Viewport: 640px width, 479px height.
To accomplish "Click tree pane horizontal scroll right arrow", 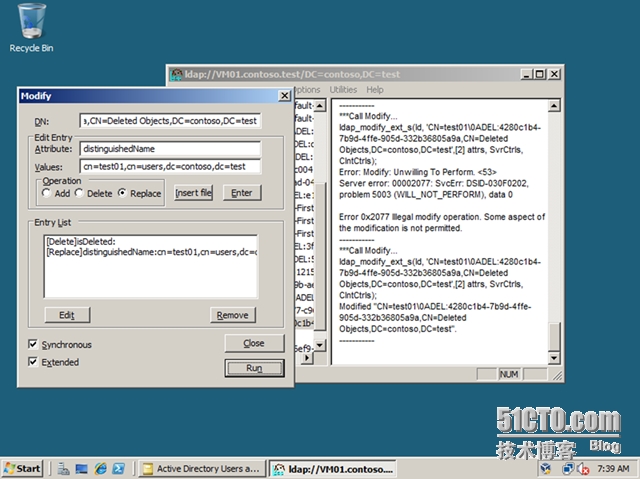I will (x=308, y=358).
